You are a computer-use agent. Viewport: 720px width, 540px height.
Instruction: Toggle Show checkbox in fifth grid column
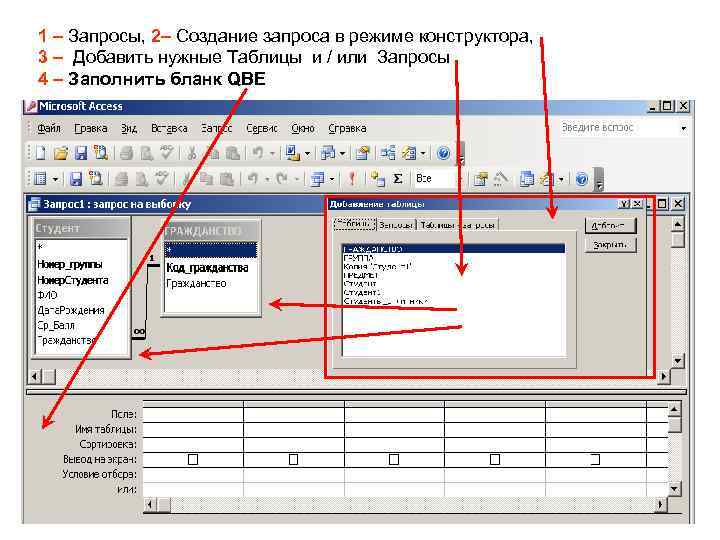(595, 459)
